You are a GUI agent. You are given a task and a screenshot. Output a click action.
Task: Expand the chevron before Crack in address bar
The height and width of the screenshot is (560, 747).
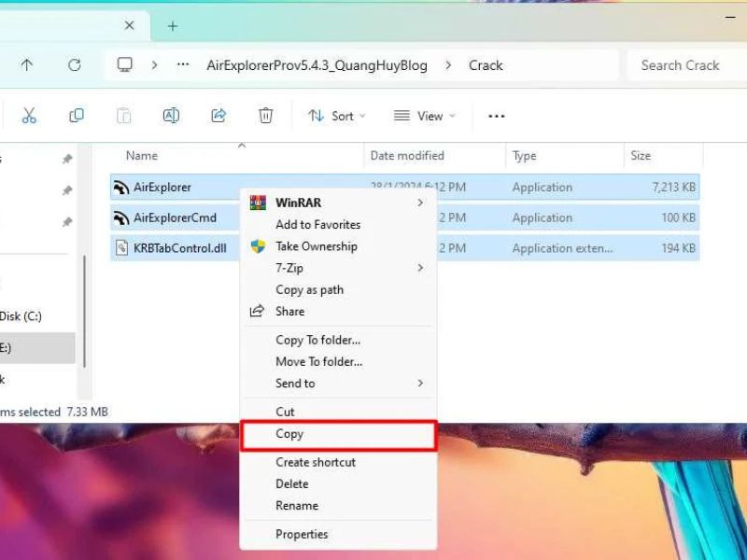(448, 64)
